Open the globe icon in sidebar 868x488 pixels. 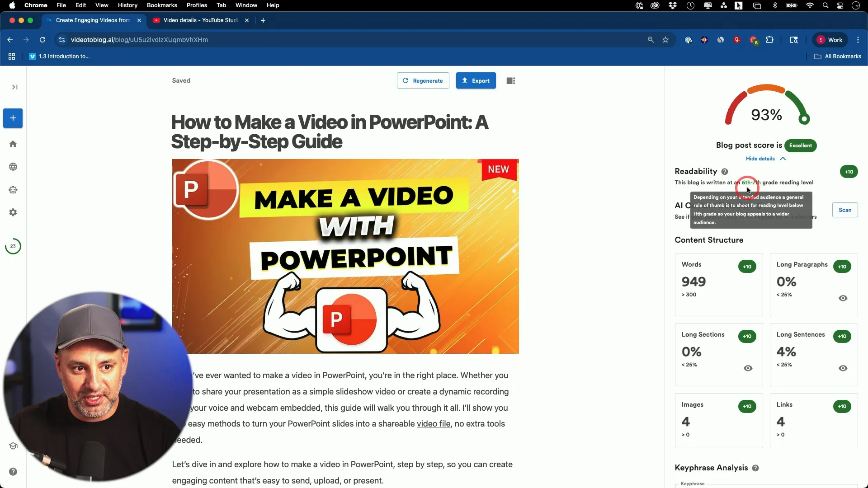click(13, 167)
